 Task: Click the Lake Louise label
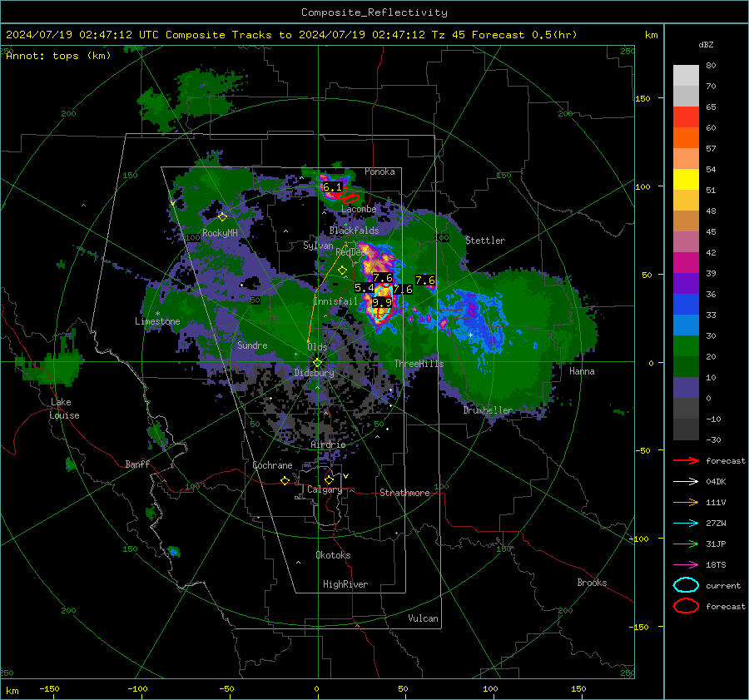(64, 409)
